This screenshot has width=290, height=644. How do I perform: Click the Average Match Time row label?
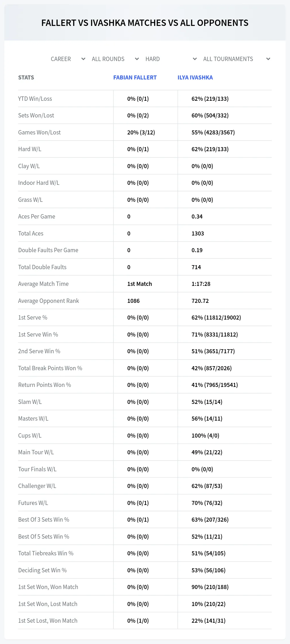pyautogui.click(x=43, y=284)
